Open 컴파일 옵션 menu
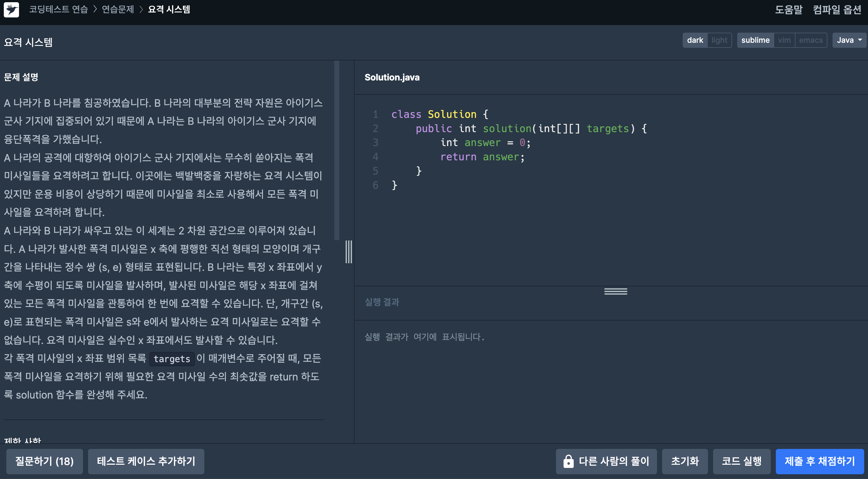Screen dimensions: 868x479 837,10
